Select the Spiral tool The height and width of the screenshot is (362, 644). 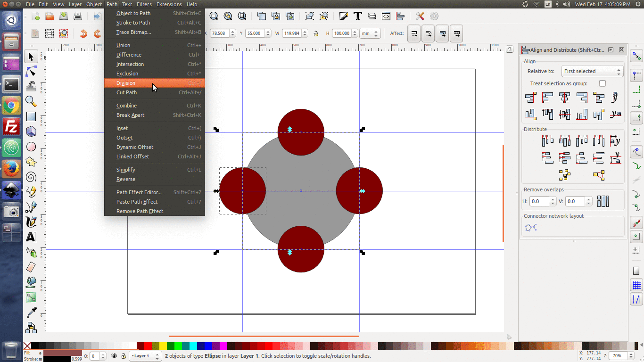[x=31, y=177]
